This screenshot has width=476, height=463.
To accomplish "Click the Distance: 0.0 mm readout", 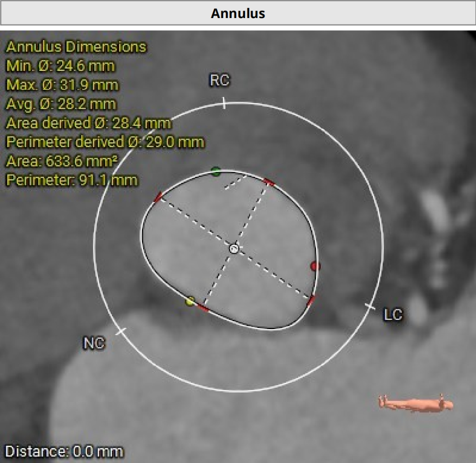I will pos(64,452).
